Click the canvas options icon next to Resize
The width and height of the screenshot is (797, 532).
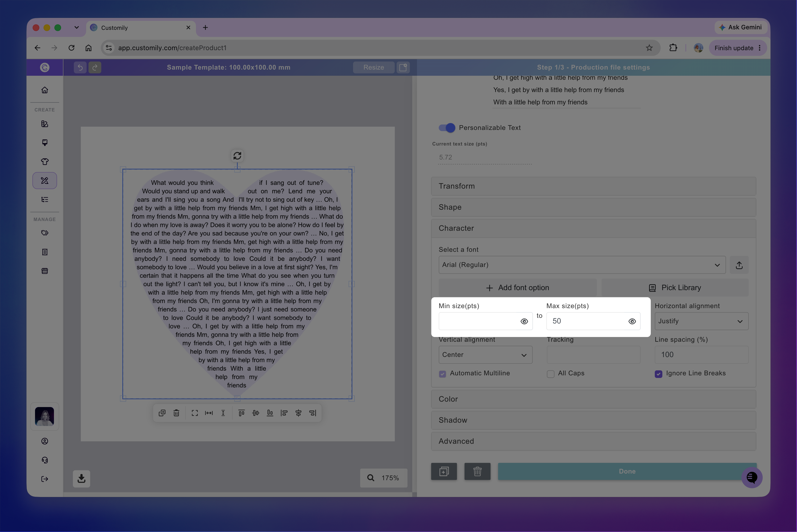click(403, 67)
